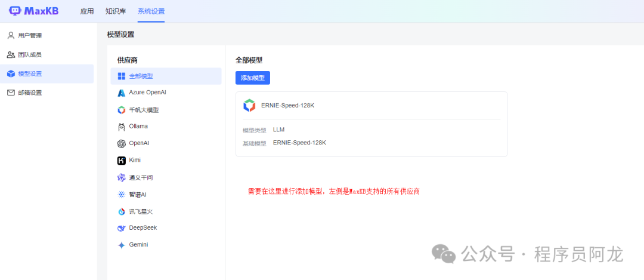
Task: Select the 全部模型 provider filter
Action: (x=166, y=76)
